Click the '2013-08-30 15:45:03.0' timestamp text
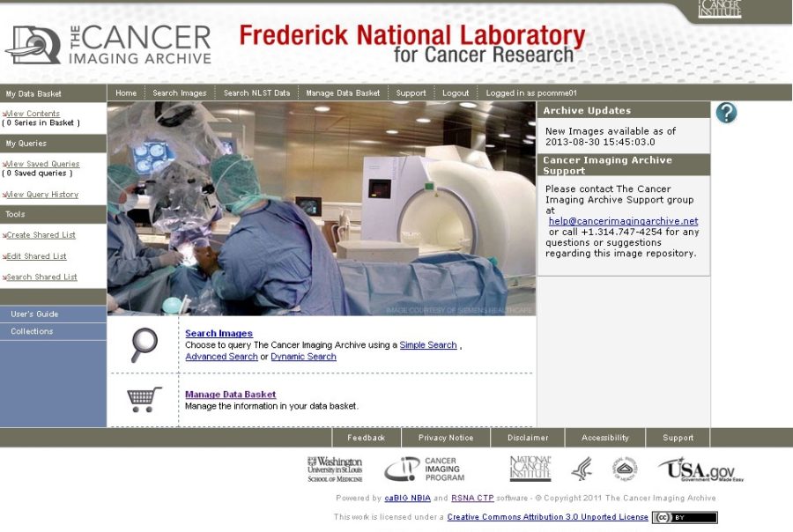 (600, 142)
